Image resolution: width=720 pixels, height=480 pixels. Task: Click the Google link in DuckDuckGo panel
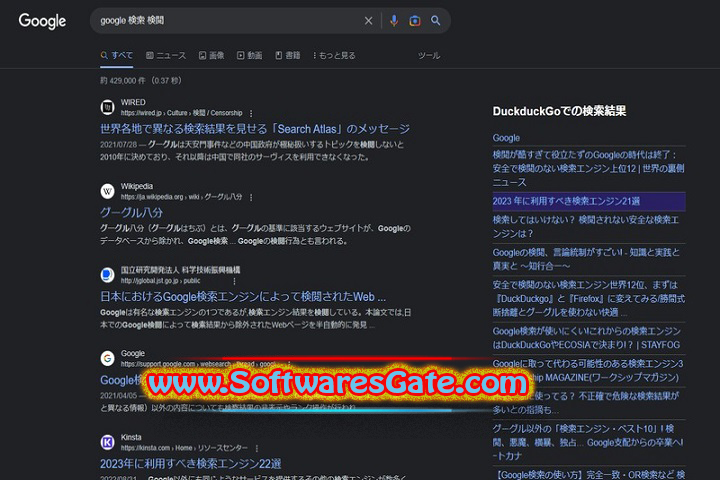pyautogui.click(x=506, y=138)
